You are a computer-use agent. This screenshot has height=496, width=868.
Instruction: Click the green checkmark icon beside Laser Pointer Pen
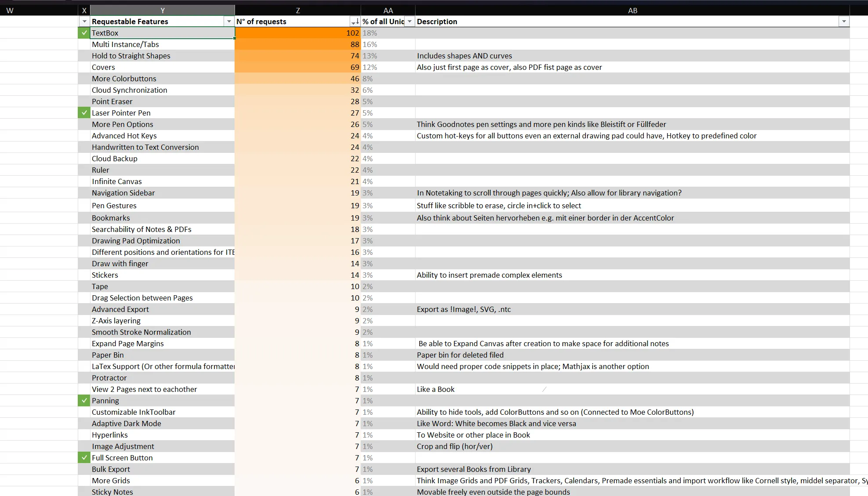[84, 113]
